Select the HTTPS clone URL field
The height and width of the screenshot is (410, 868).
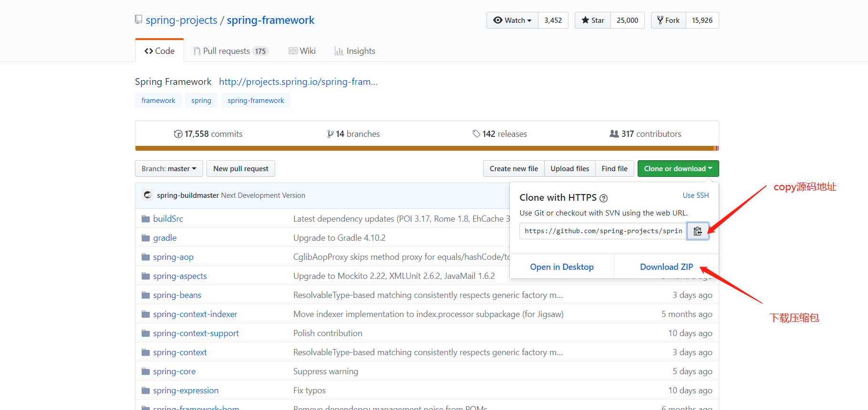(x=603, y=231)
